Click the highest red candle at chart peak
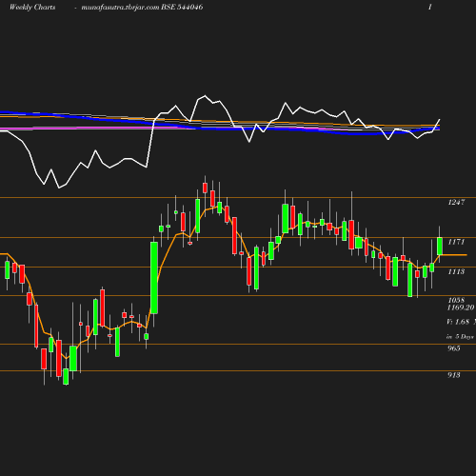This screenshot has width=476, height=476. tap(205, 188)
